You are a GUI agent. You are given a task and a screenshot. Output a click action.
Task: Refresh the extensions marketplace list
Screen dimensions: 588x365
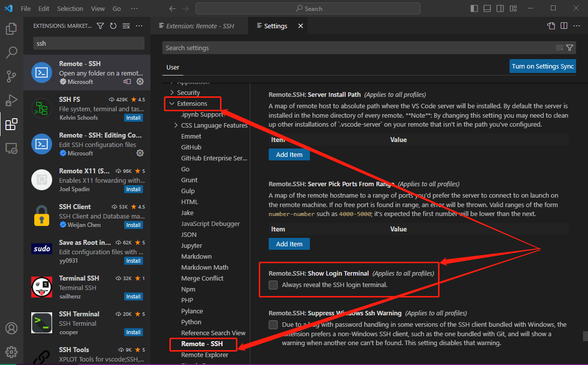[113, 26]
